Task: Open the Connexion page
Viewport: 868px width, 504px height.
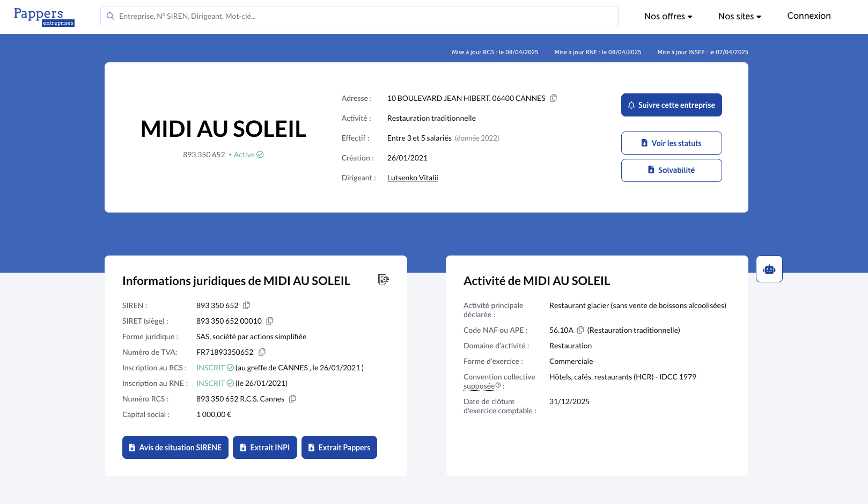Action: click(809, 16)
